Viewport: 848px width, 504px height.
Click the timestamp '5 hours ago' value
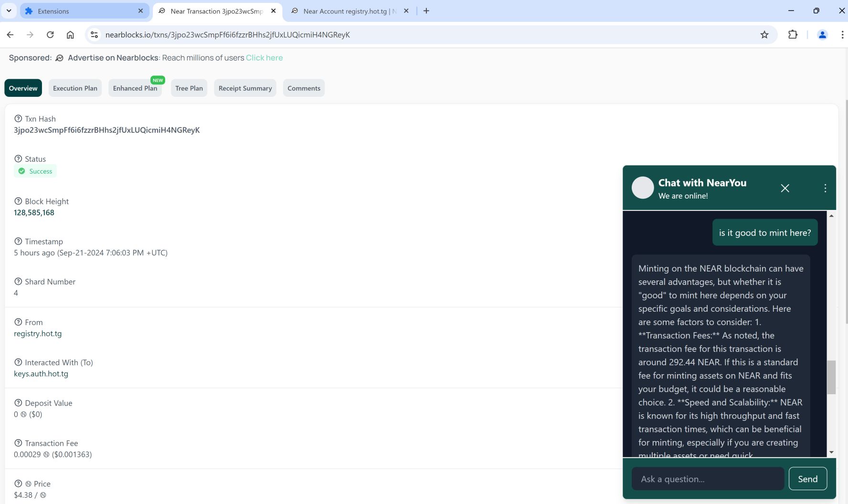click(x=91, y=253)
